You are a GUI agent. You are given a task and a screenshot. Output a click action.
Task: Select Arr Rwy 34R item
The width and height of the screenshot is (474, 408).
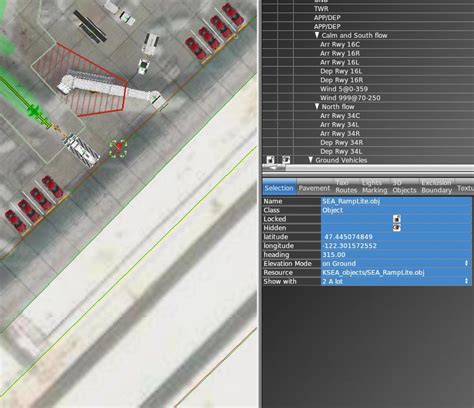click(340, 134)
